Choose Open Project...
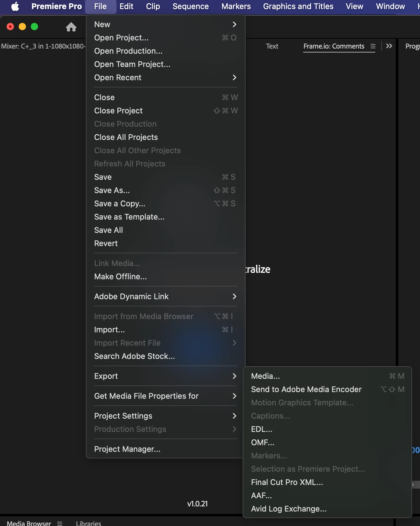 click(165, 38)
